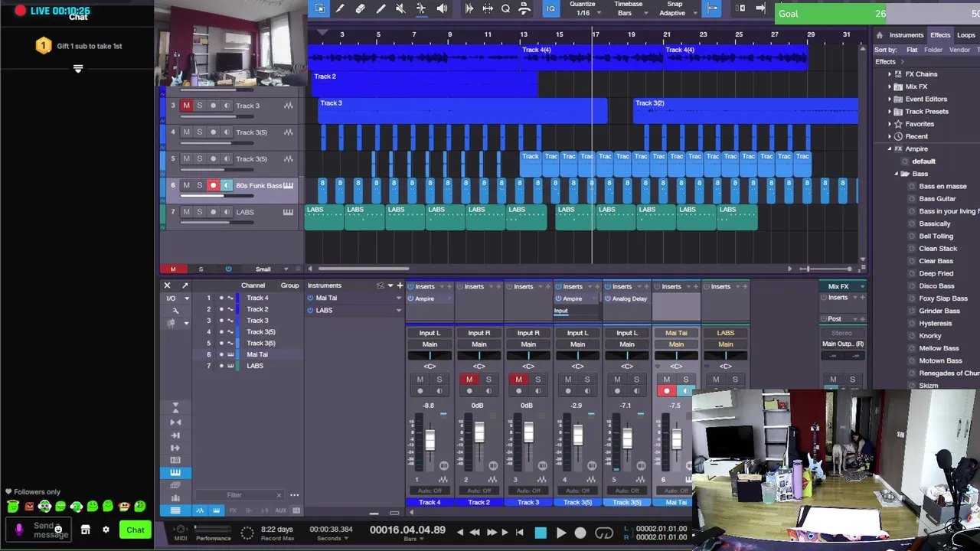Toggle the IQ input quantize button
This screenshot has width=980, height=551.
click(x=550, y=8)
